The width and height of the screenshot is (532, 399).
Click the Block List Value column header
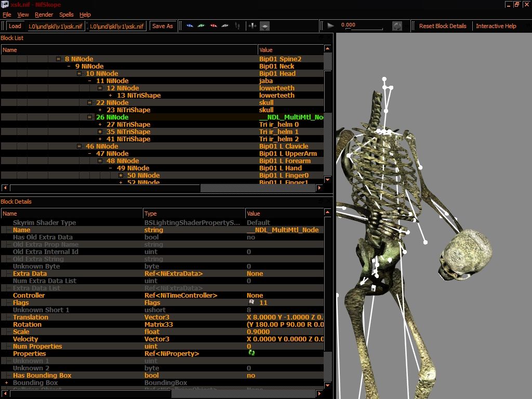pyautogui.click(x=290, y=50)
